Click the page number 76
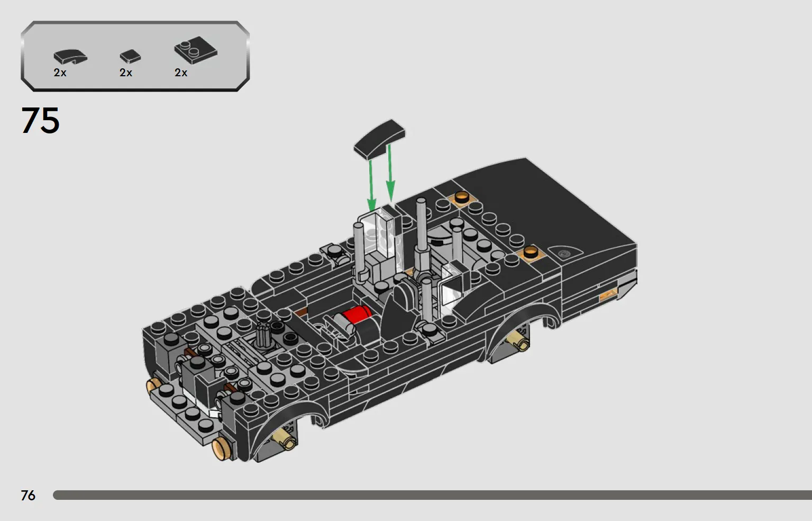 pyautogui.click(x=28, y=495)
